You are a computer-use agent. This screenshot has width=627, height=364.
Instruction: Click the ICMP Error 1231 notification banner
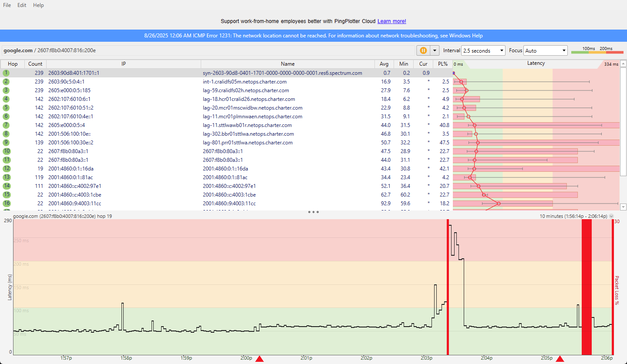point(313,36)
